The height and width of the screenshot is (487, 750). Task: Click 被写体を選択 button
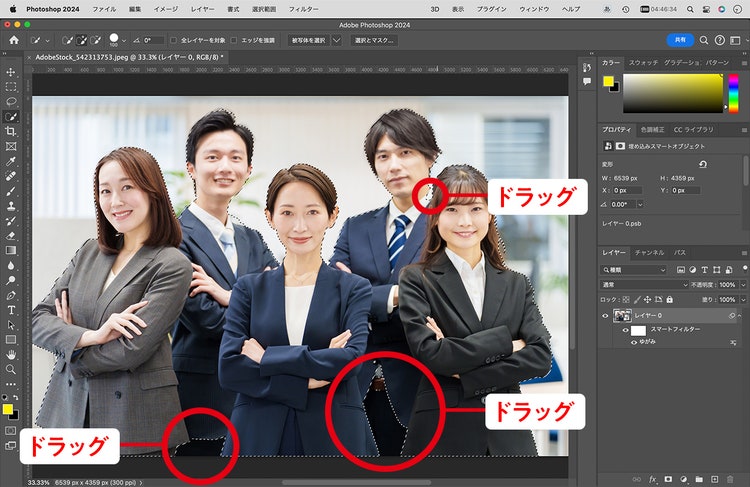pyautogui.click(x=309, y=40)
